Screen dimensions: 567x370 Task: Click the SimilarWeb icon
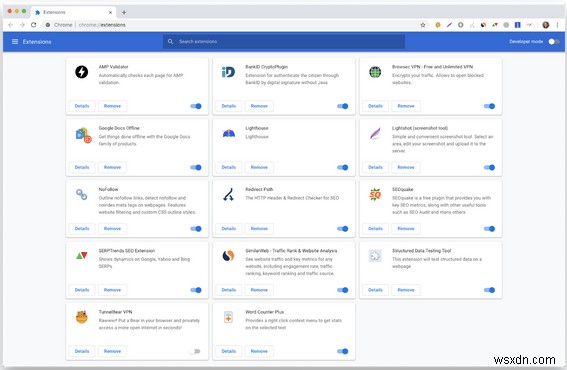pos(228,256)
